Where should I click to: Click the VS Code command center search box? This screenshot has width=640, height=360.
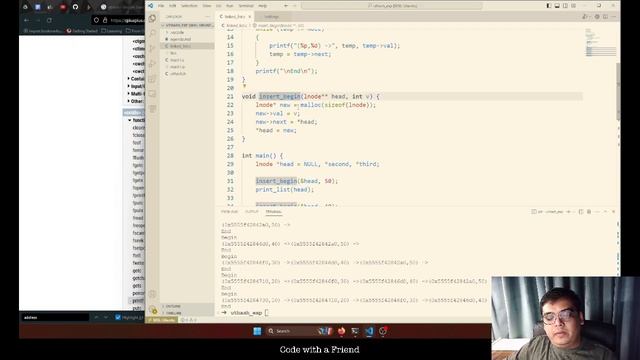point(391,6)
